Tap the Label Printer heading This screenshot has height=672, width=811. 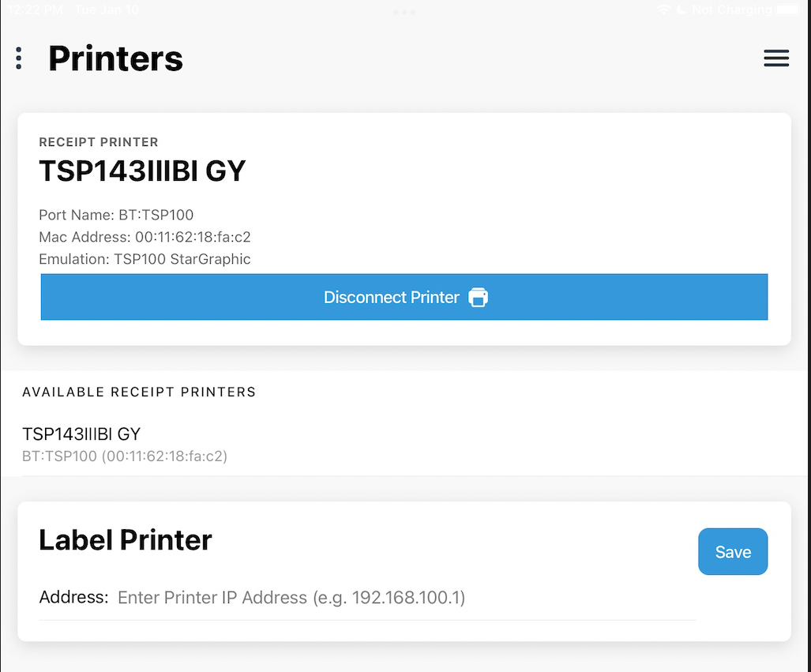tap(126, 540)
